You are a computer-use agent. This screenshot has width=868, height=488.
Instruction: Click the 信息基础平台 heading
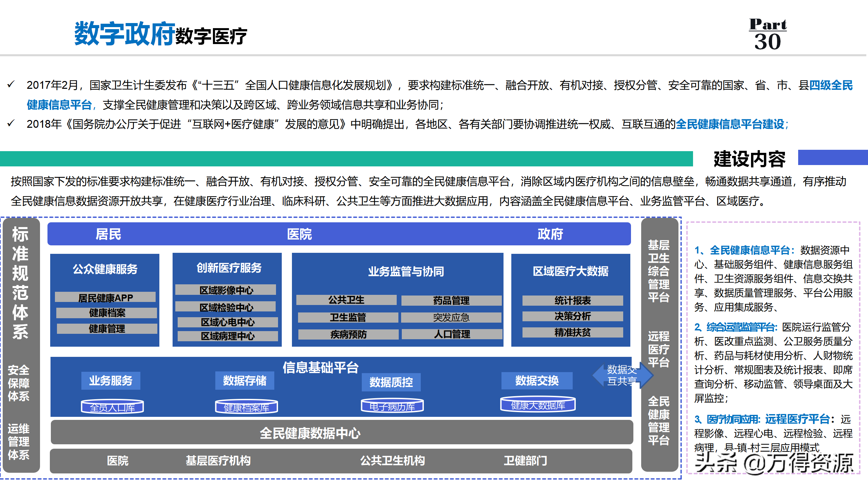click(321, 367)
